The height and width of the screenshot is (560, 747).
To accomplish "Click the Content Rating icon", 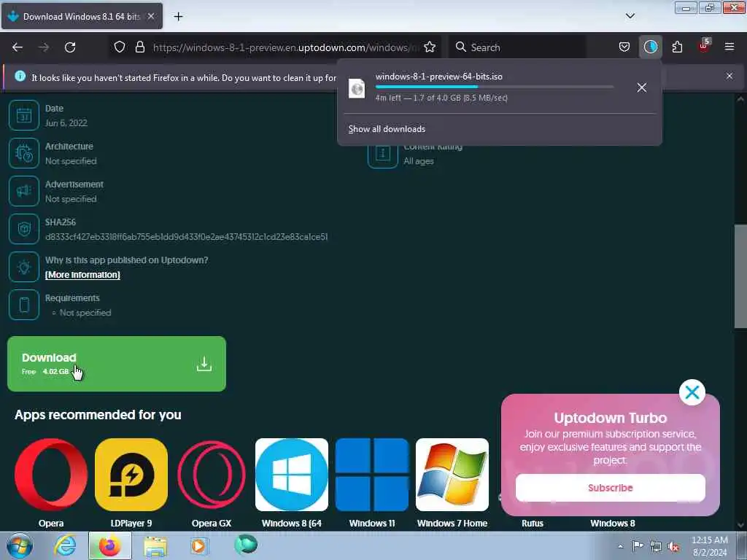I will click(382, 154).
